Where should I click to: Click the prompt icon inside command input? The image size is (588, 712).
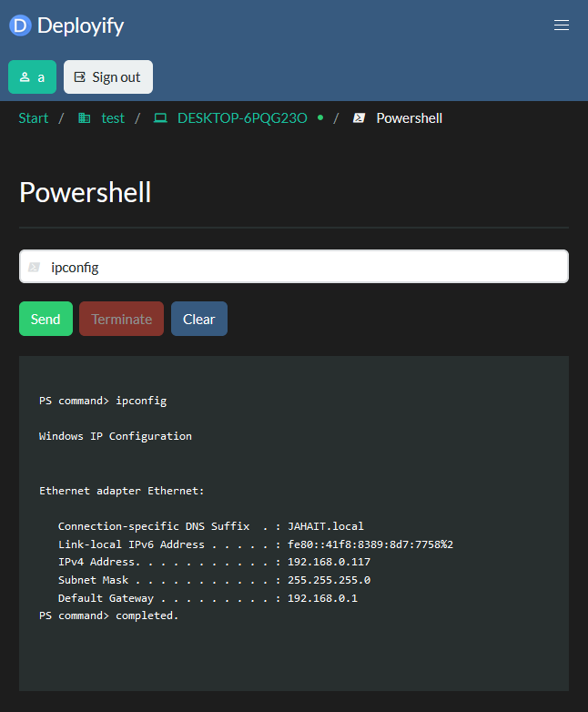[34, 267]
